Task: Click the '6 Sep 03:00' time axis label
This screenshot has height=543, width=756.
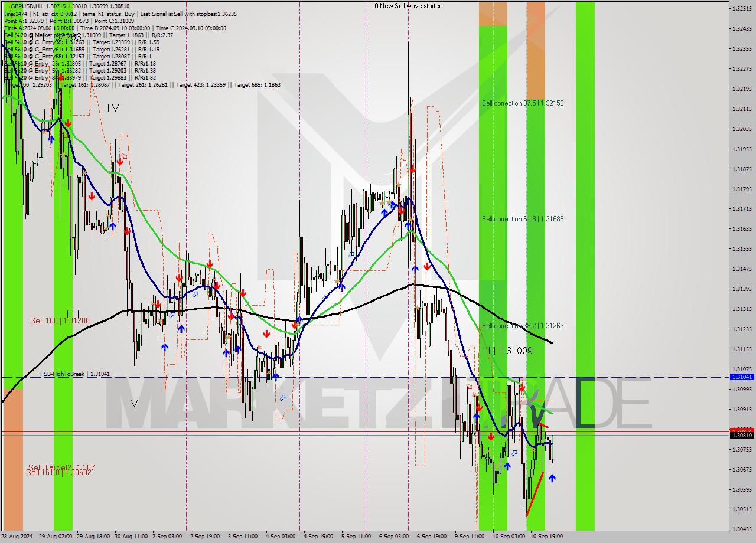Action: coord(394,537)
